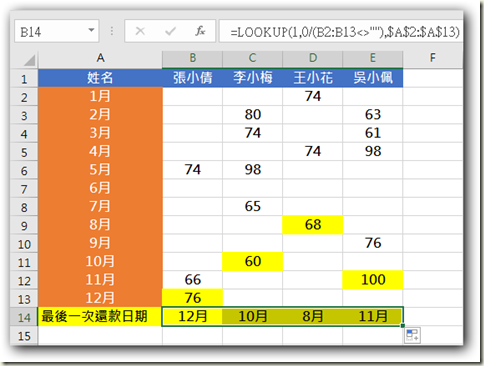
Task: Select the 6月 cell
Action: (100, 188)
